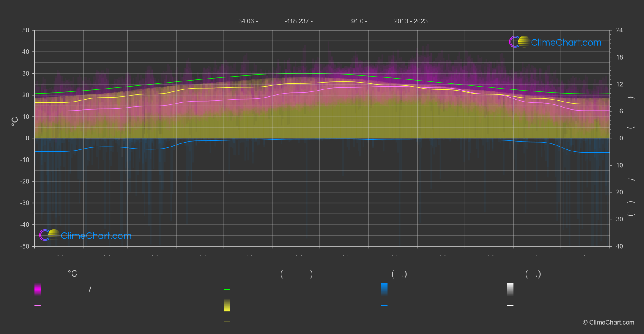The width and height of the screenshot is (644, 334).
Task: Click the °C label on the left axis
Action: [x=15, y=121]
